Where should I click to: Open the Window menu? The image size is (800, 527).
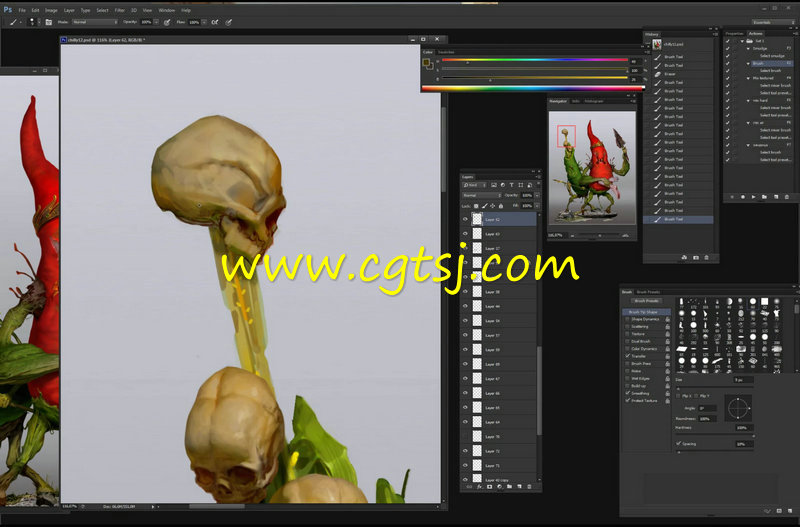click(x=166, y=10)
